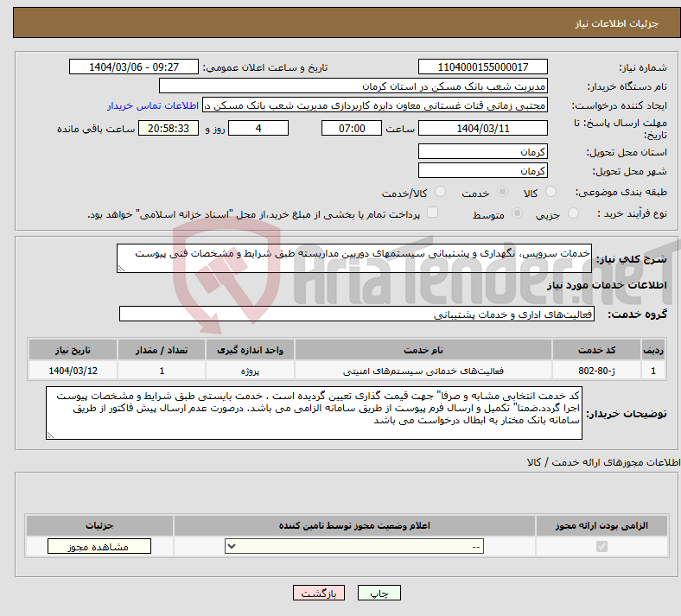
Task: Click the اطلاعات خدمات مورد نیاز heading
Action: (607, 285)
